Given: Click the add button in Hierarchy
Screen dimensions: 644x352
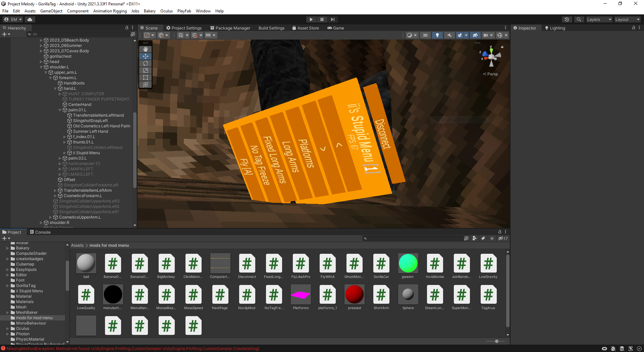Looking at the screenshot, I should pos(6,34).
